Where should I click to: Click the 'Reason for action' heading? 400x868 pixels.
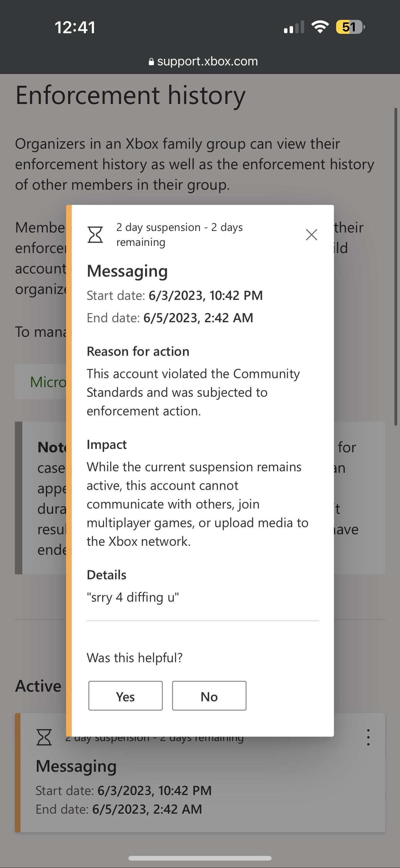point(138,351)
